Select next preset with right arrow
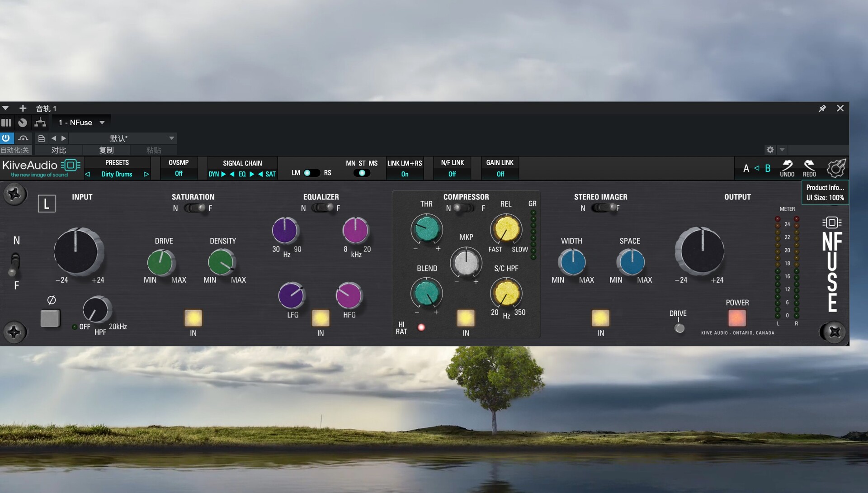 (146, 174)
